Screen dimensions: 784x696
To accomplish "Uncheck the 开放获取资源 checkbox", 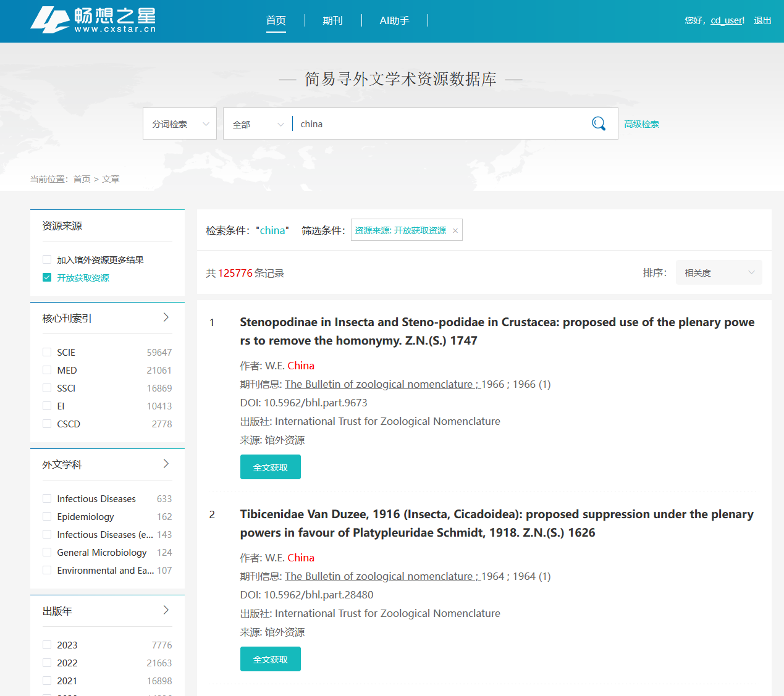I will [x=47, y=278].
